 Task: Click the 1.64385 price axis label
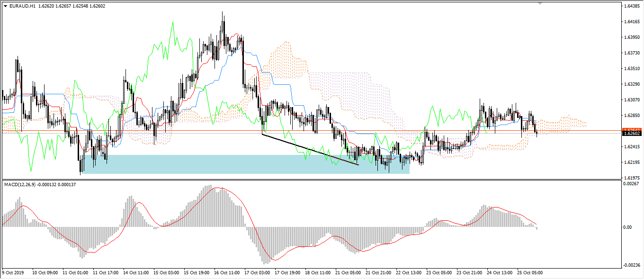pyautogui.click(x=632, y=6)
